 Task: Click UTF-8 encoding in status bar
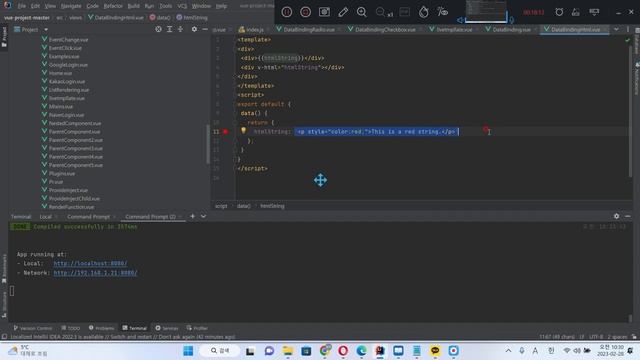click(596, 337)
